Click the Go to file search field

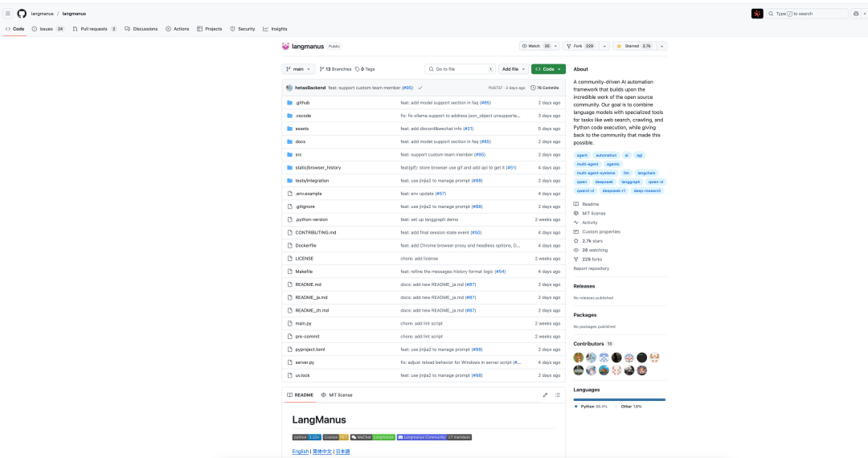coord(460,69)
